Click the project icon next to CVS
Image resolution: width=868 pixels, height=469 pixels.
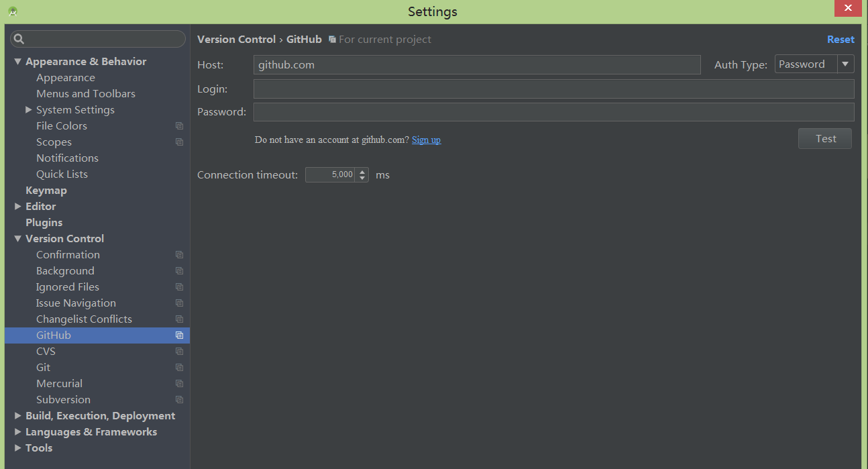coord(179,352)
